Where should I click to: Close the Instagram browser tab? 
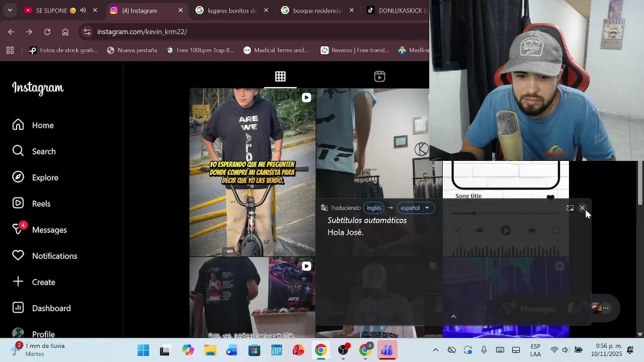pos(181,10)
